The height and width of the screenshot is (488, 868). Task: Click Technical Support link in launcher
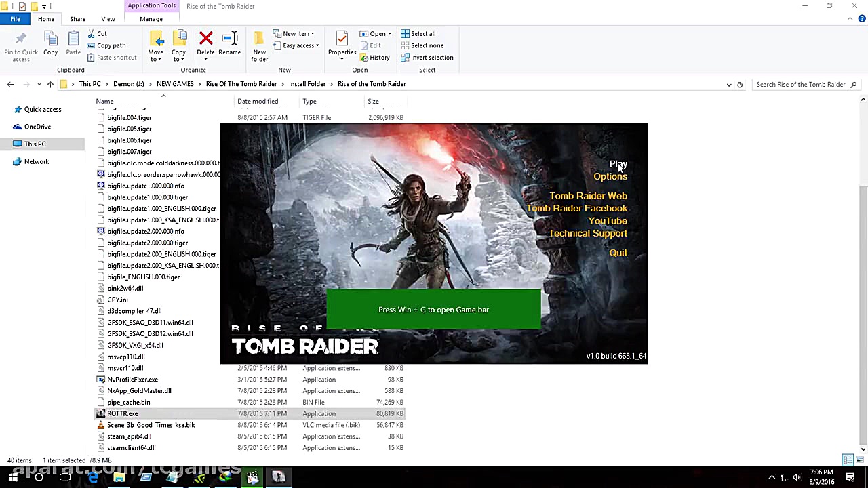(x=587, y=233)
